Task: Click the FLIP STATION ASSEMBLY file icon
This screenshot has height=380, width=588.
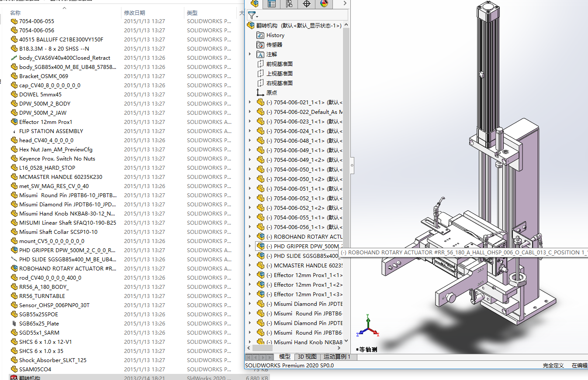Action: click(14, 131)
